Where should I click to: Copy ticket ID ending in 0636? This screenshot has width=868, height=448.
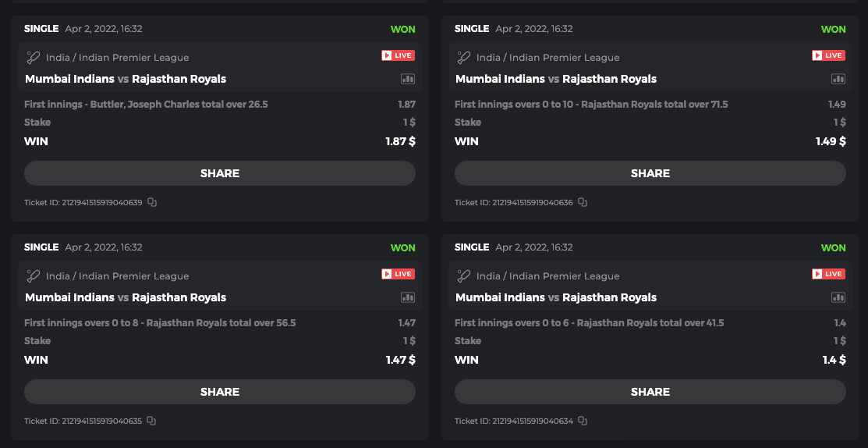(583, 203)
